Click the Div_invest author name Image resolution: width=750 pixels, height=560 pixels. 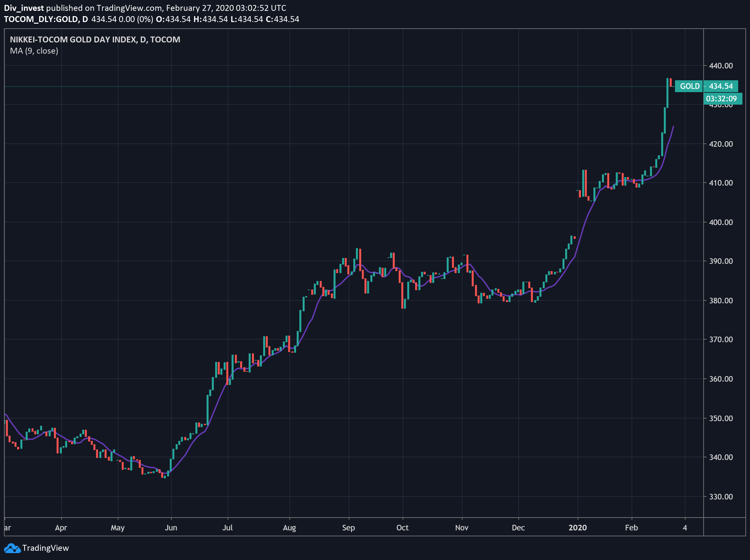tap(24, 8)
